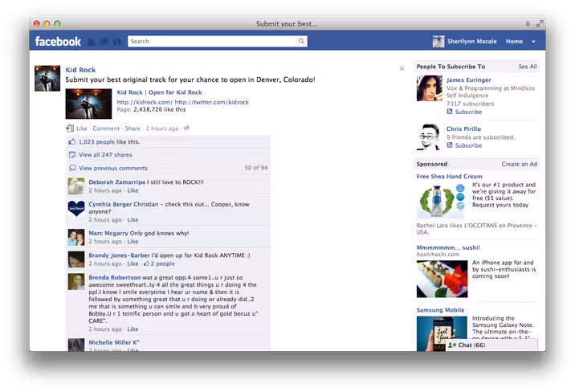This screenshot has width=575, height=392.
Task: Click the comment bubble icon
Action: [72, 168]
